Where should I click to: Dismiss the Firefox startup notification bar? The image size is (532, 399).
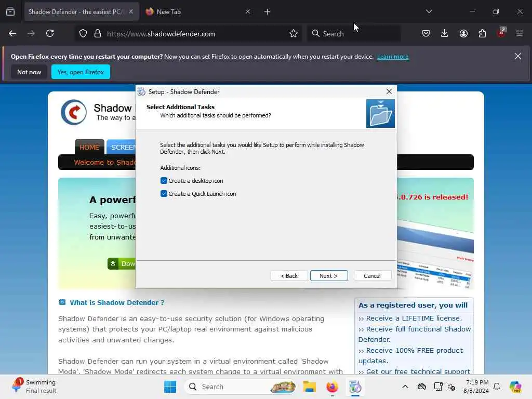[x=518, y=56]
